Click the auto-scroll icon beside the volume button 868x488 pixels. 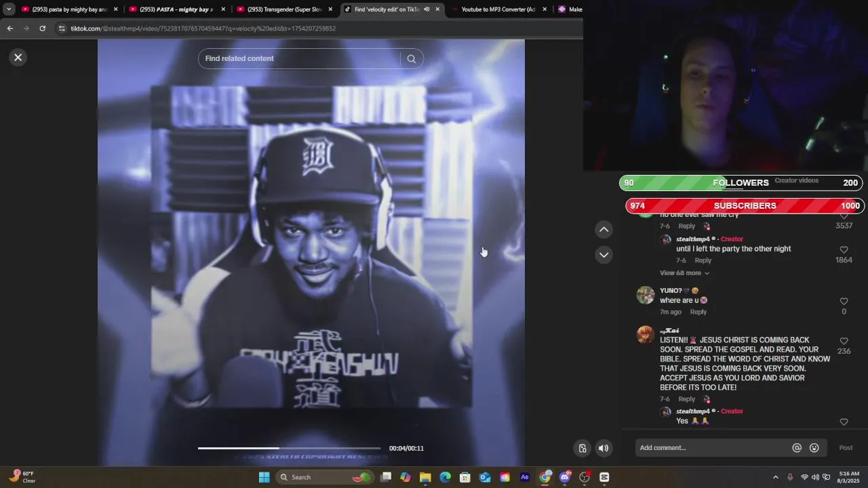(582, 448)
